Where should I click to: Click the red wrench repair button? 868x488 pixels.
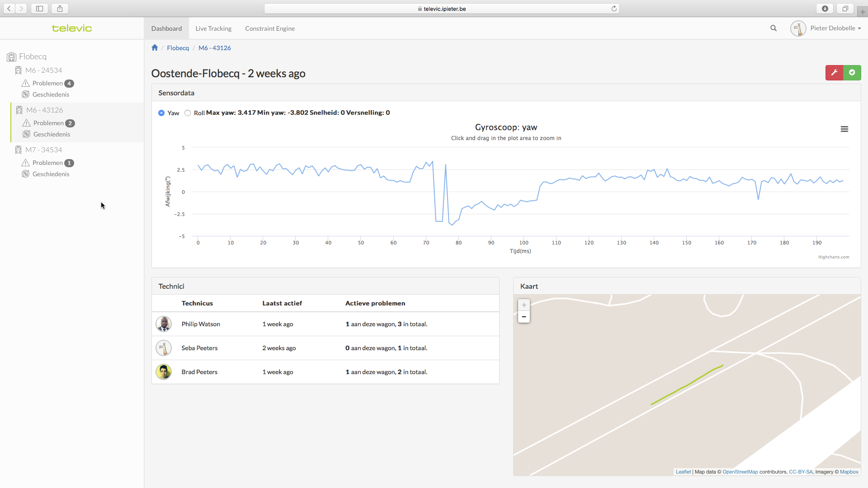[x=834, y=73]
